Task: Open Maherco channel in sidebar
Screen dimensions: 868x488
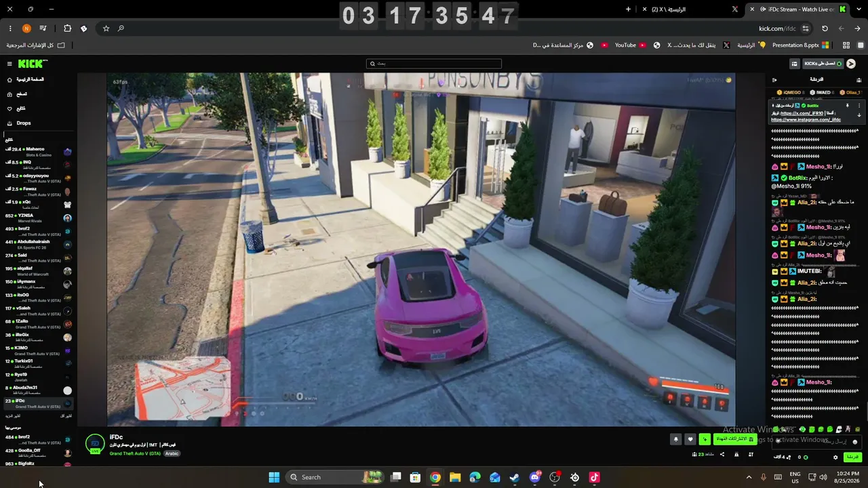Action: tap(38, 152)
